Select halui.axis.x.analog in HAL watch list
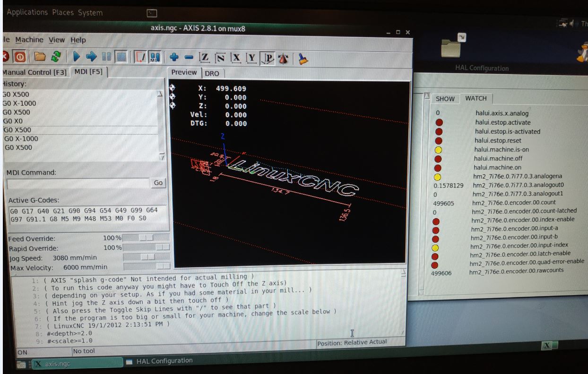This screenshot has width=588, height=374. click(x=502, y=113)
